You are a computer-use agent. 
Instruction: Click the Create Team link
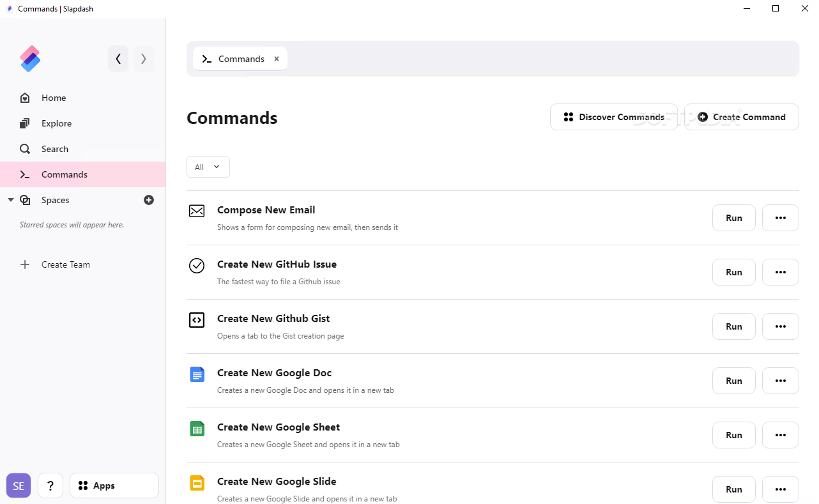point(66,264)
